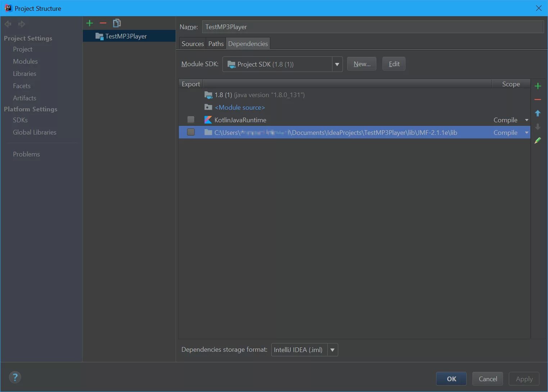This screenshot has width=548, height=392.
Task: Open help with question mark icon
Action: coord(15,377)
